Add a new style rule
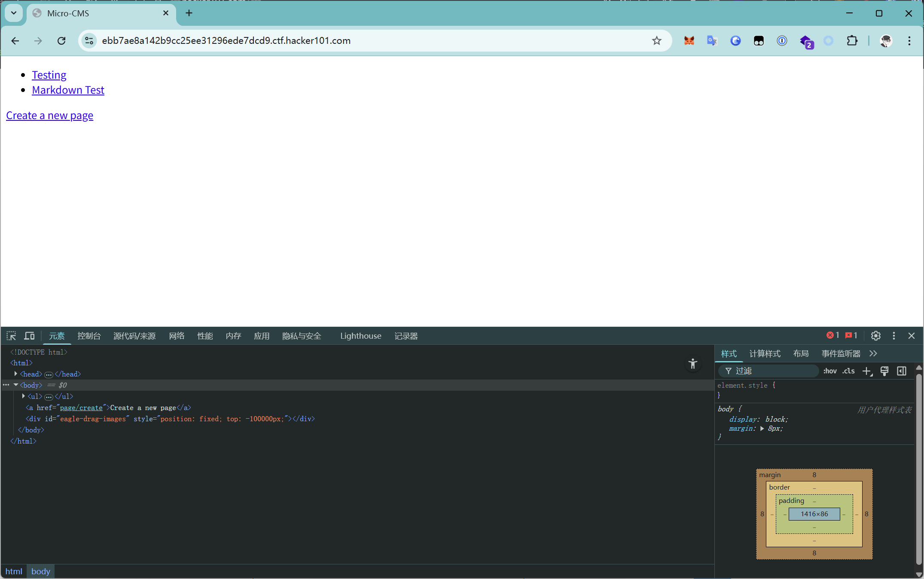Screen dimensions: 924x579 pos(867,371)
